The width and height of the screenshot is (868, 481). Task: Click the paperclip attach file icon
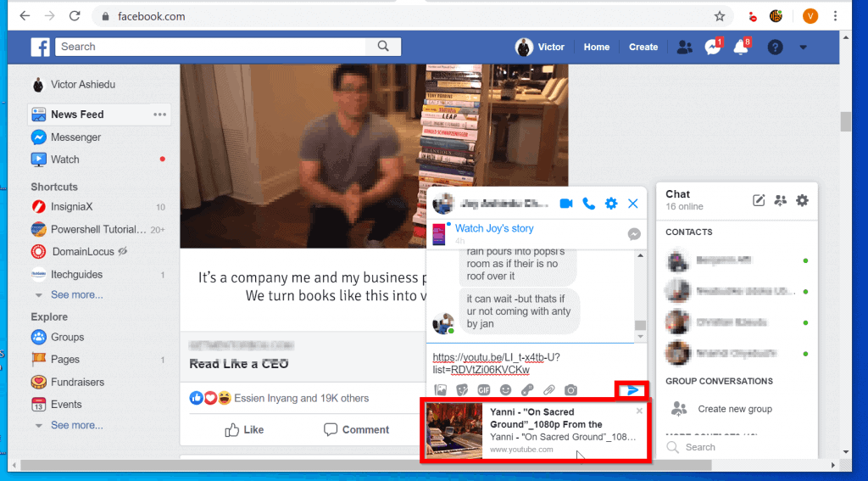pyautogui.click(x=548, y=390)
